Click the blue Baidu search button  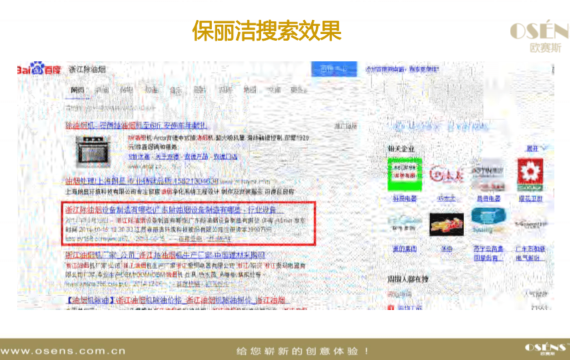[x=334, y=69]
